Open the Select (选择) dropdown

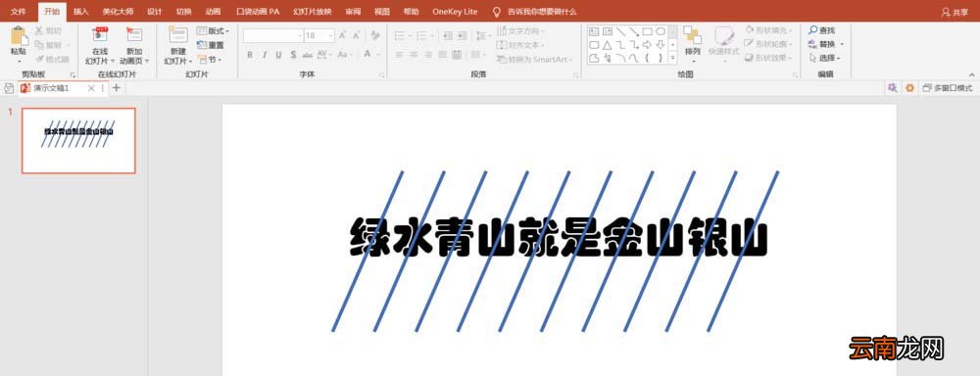pos(824,58)
